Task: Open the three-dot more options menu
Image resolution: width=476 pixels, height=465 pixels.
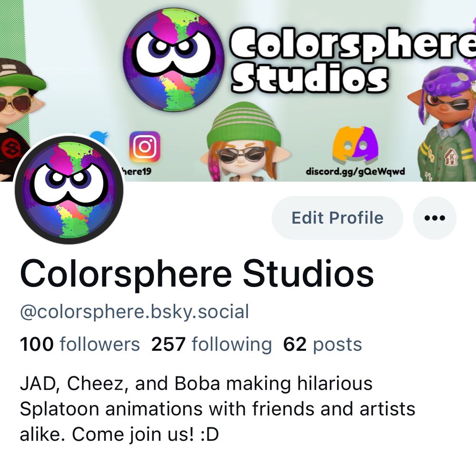Action: tap(435, 218)
